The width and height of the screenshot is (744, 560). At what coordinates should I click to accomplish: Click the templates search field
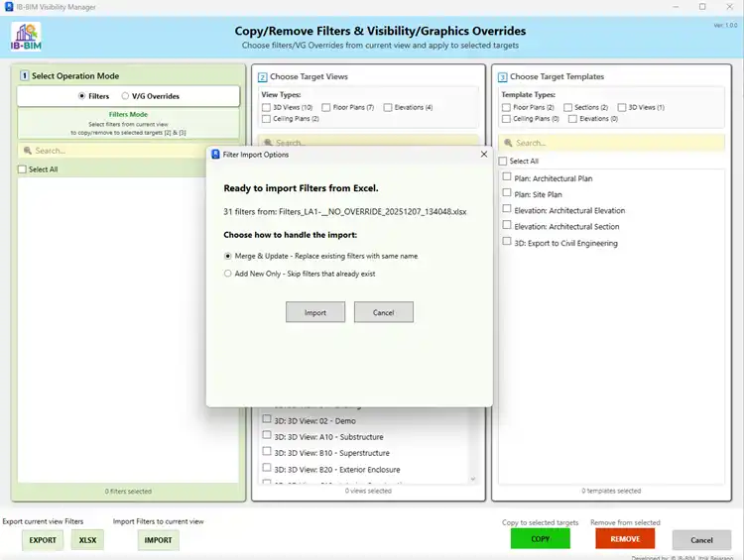click(x=612, y=143)
